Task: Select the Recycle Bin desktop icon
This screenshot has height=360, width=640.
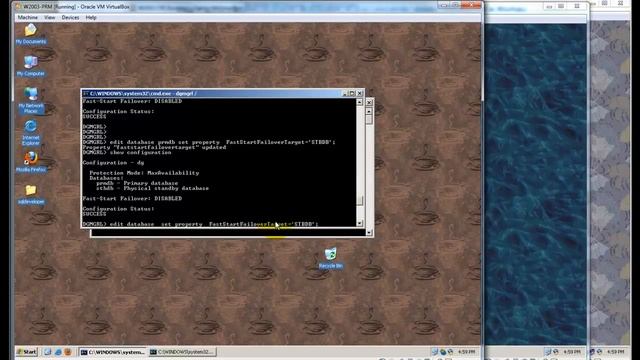Action: (x=331, y=258)
